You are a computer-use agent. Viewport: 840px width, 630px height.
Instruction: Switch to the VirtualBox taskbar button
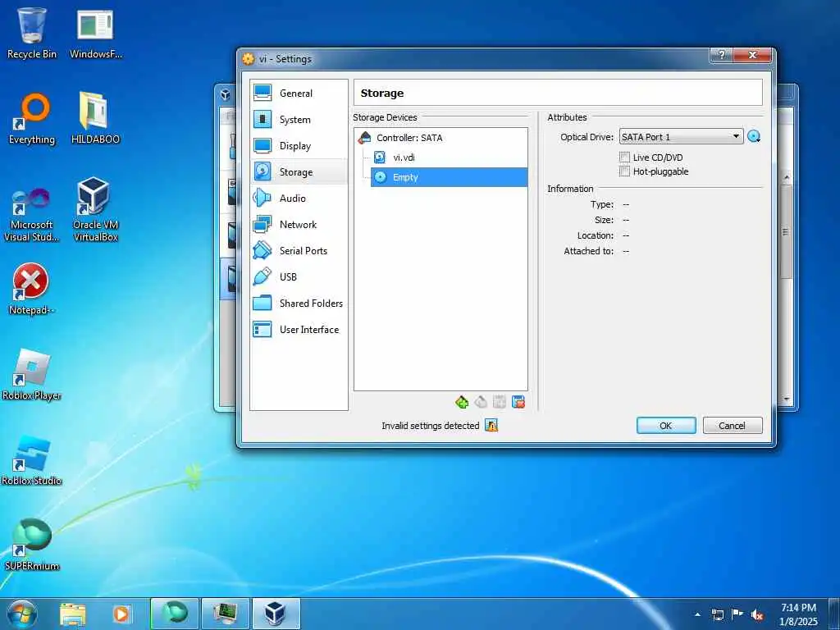(x=276, y=614)
